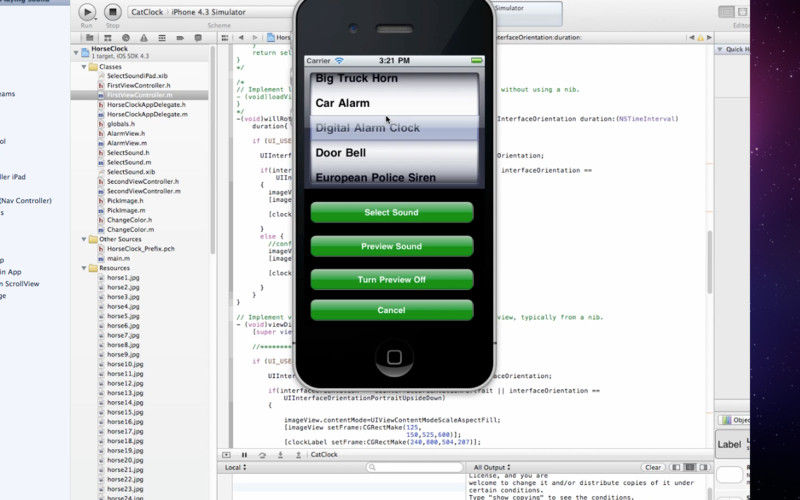800x500 pixels.
Task: Collapse the Classes group
Action: [x=84, y=67]
